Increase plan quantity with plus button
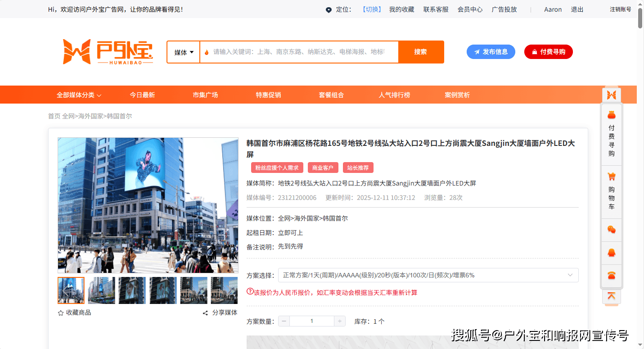 tap(340, 321)
